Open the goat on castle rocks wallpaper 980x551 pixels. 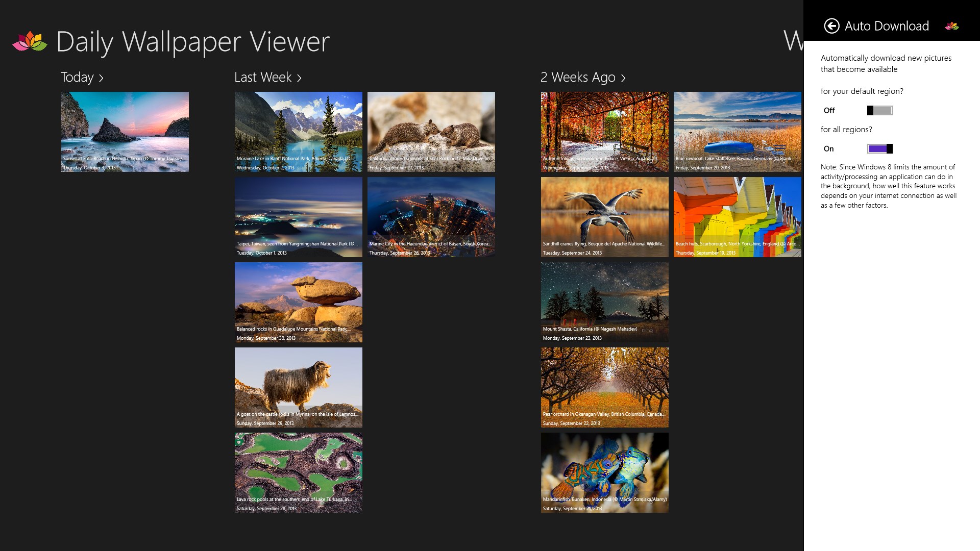299,387
